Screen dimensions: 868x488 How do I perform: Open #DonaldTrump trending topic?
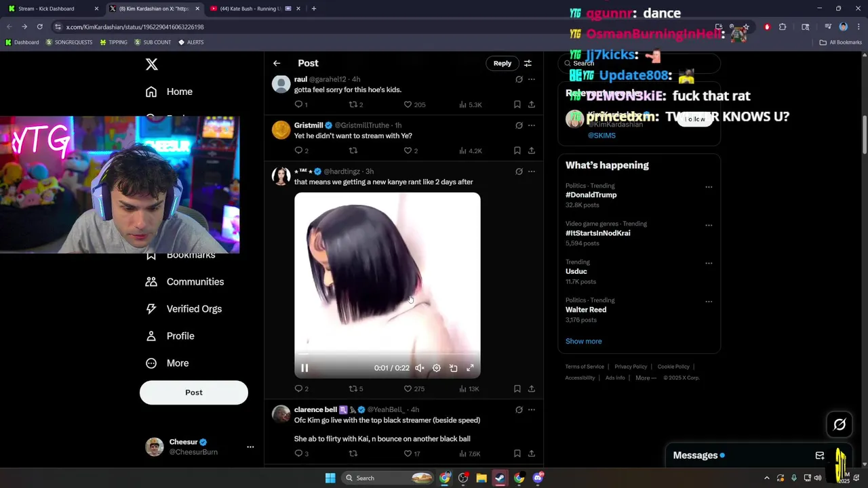pos(591,195)
